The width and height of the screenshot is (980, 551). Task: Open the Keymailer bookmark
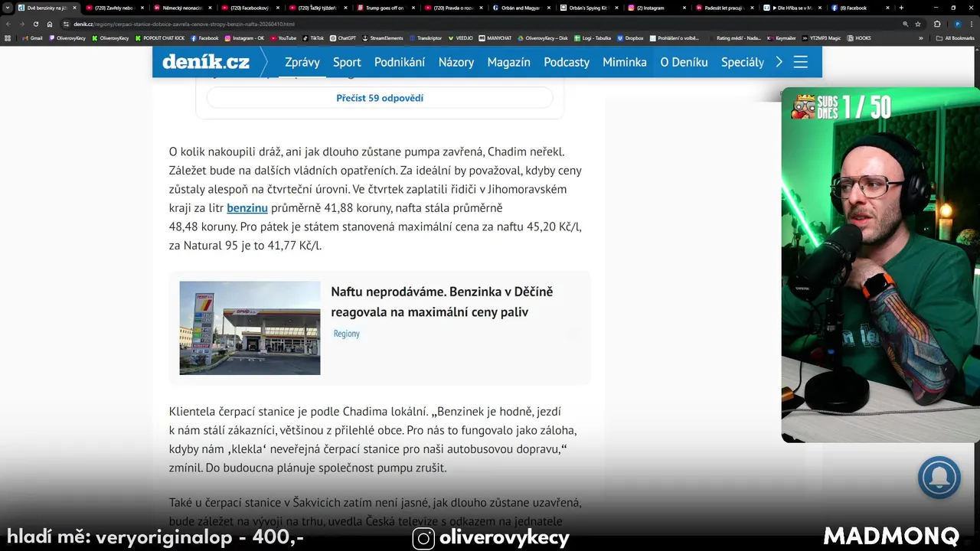click(781, 37)
